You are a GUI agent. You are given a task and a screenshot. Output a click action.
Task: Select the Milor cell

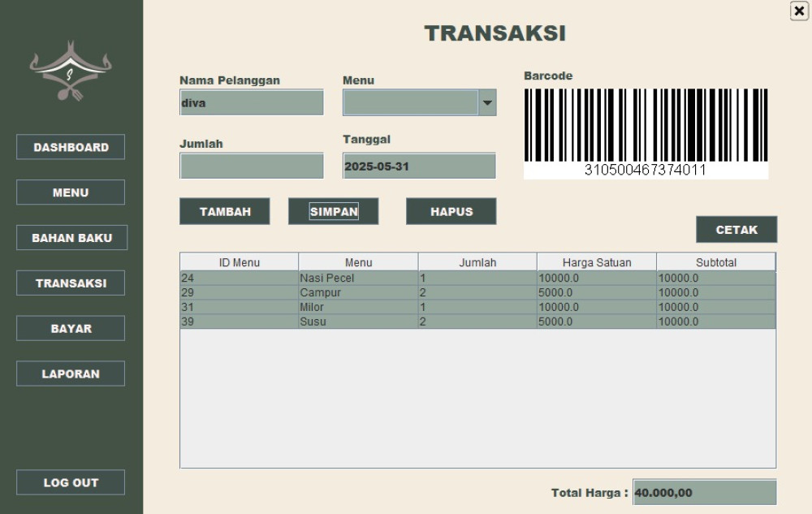358,307
